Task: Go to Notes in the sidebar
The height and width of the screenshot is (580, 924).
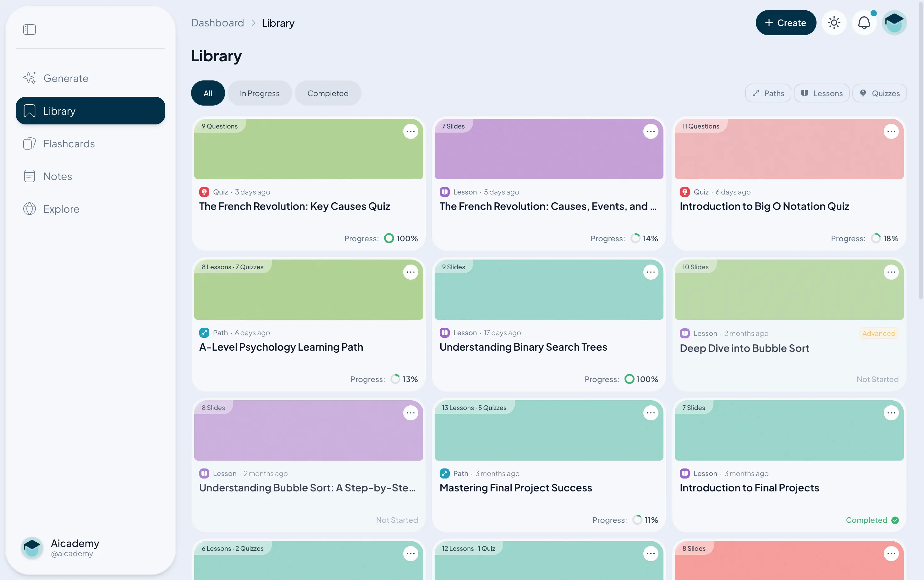Action: (91, 176)
